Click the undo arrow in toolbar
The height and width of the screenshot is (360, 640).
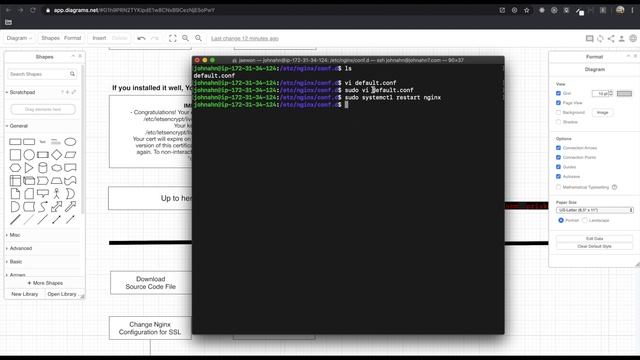[141, 38]
